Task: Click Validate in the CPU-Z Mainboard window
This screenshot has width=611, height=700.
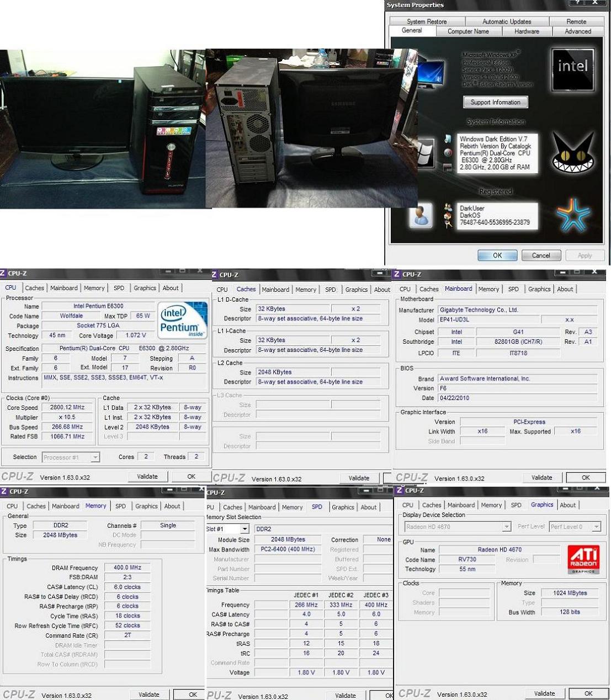Action: tap(541, 478)
